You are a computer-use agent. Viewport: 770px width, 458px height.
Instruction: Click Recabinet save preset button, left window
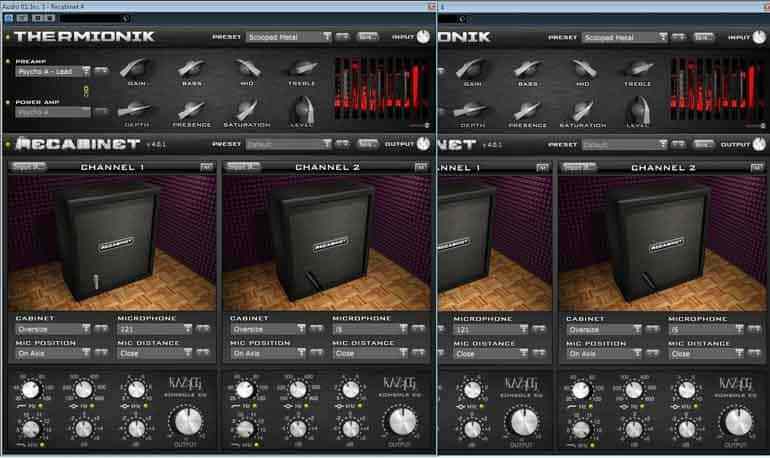367,144
